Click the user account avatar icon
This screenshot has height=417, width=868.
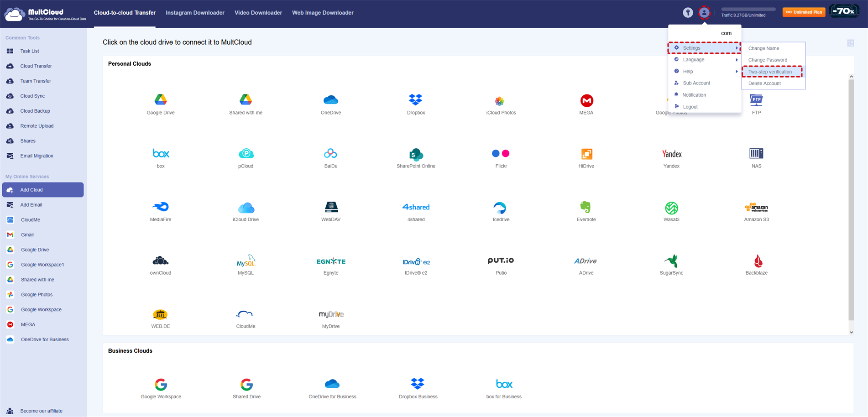pyautogui.click(x=704, y=12)
